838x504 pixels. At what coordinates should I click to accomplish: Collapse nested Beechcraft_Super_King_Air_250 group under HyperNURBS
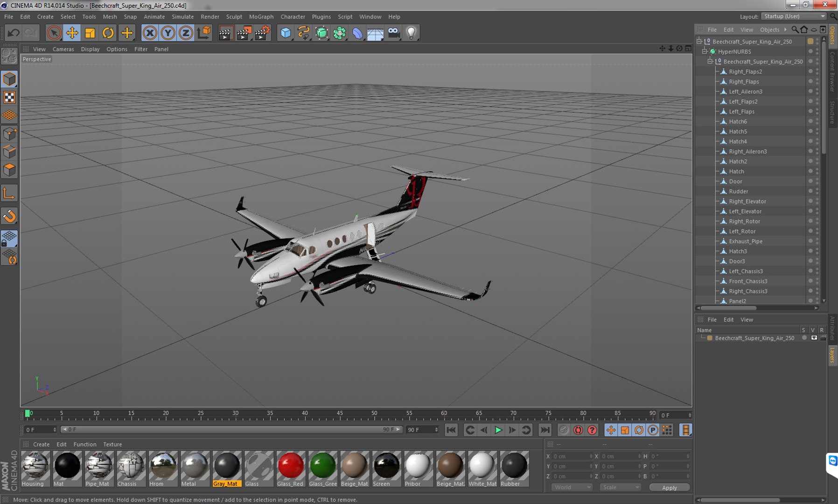point(710,62)
